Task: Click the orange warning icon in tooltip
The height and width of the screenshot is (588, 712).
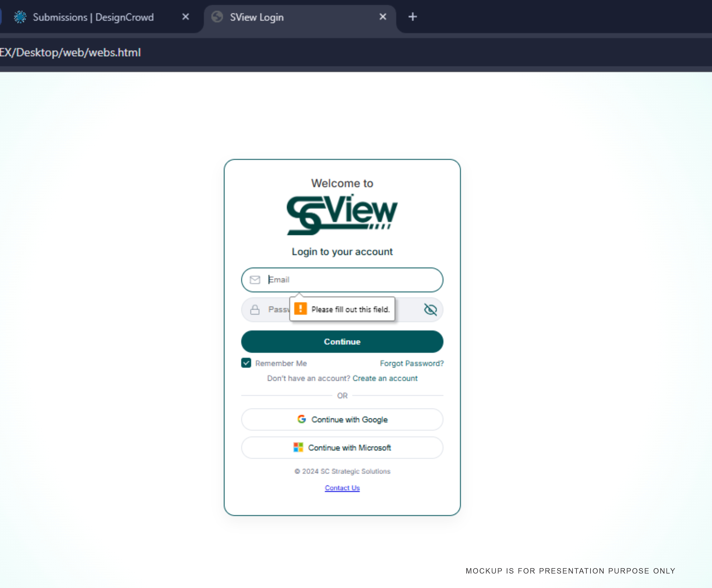Action: pos(300,309)
